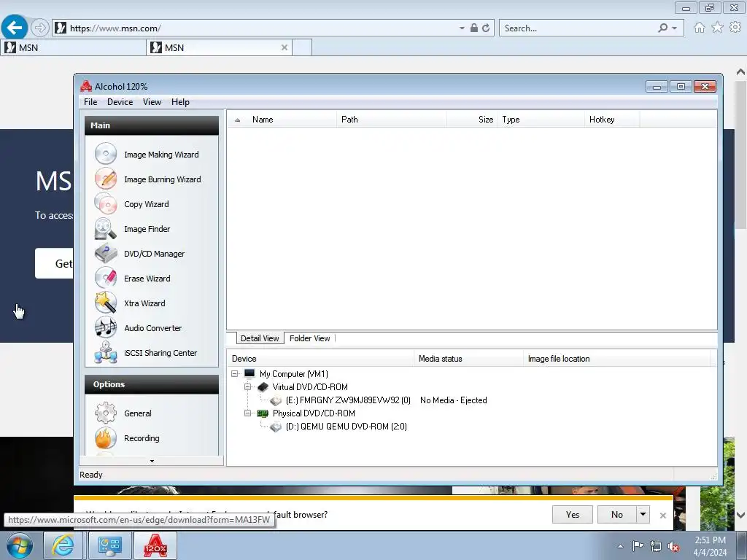Open the Device menu
Screen dimensions: 747x560
pyautogui.click(x=120, y=102)
